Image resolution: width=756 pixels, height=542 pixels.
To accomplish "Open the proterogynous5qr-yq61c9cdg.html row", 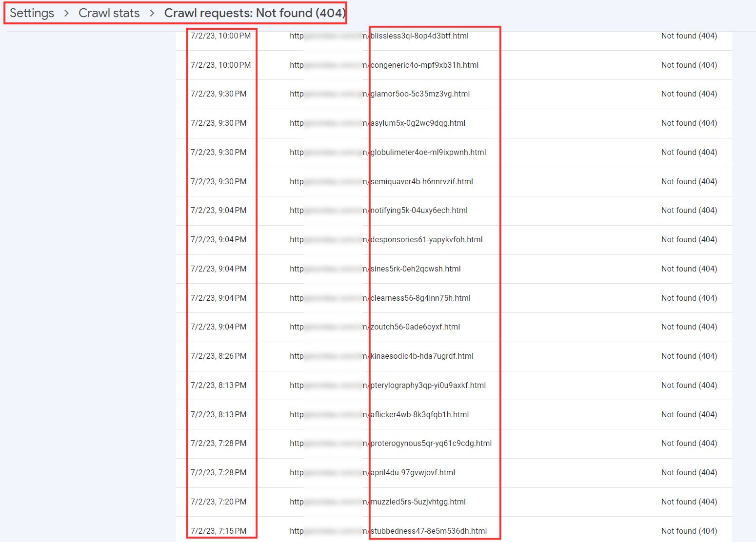I will [x=454, y=444].
